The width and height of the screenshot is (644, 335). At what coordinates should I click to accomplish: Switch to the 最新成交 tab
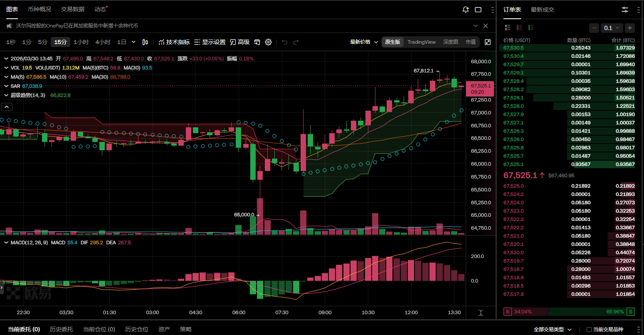[x=542, y=10]
